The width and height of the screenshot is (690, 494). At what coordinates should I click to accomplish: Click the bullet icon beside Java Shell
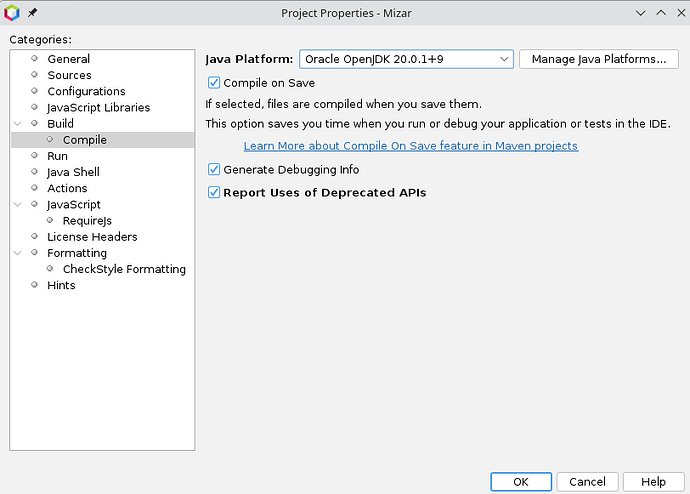click(34, 172)
